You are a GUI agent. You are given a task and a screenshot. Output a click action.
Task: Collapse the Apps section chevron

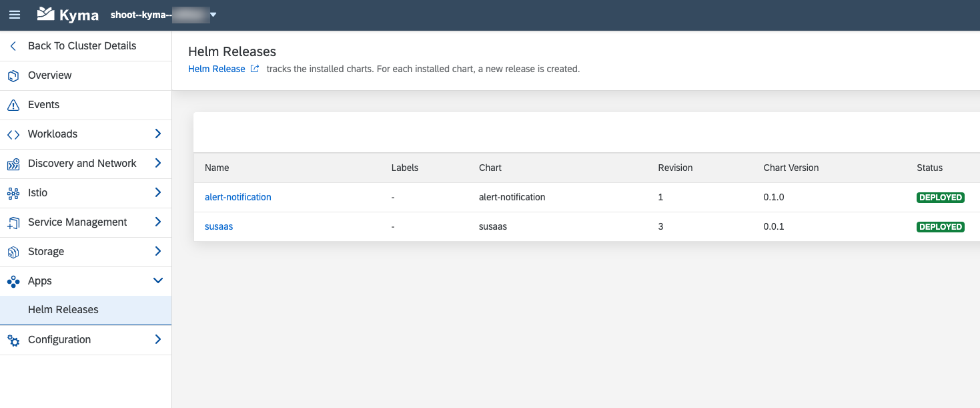(x=158, y=281)
